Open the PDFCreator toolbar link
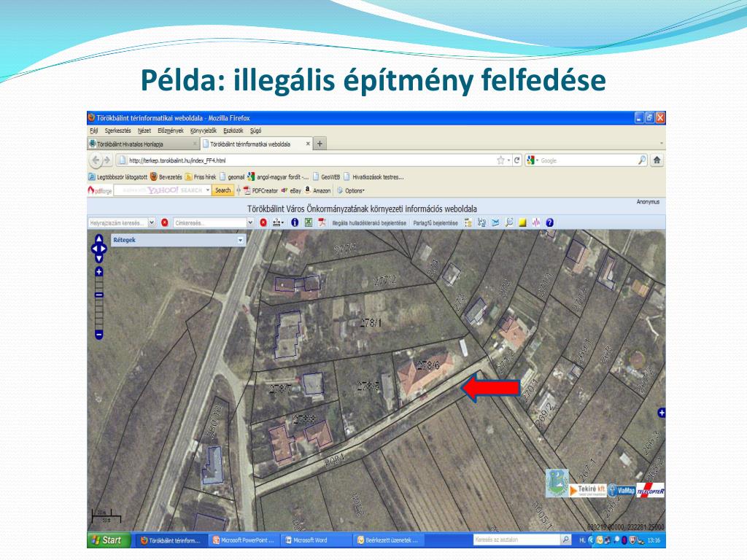This screenshot has height=560, width=747. [x=260, y=190]
